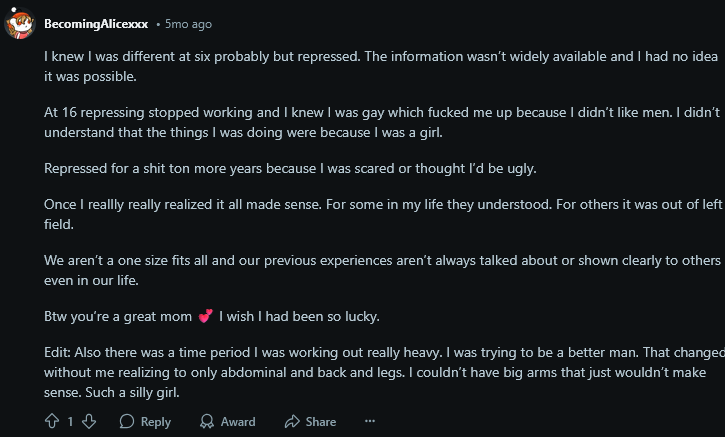
Task: Open the BecomingAlicexxx user profile link
Action: (96, 23)
